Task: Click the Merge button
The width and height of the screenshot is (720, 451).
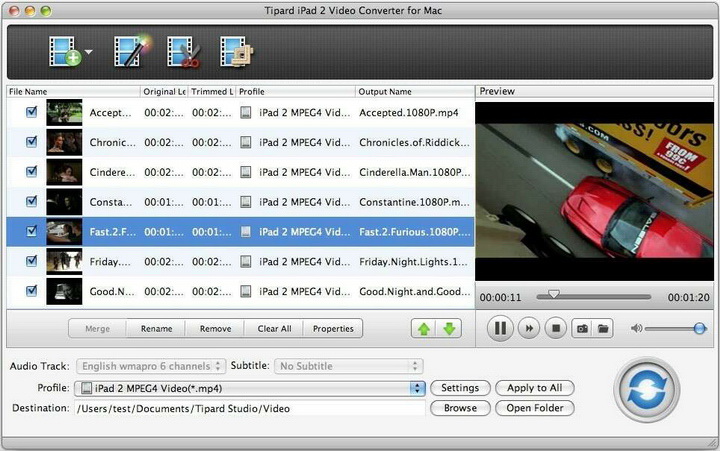Action: 97,328
